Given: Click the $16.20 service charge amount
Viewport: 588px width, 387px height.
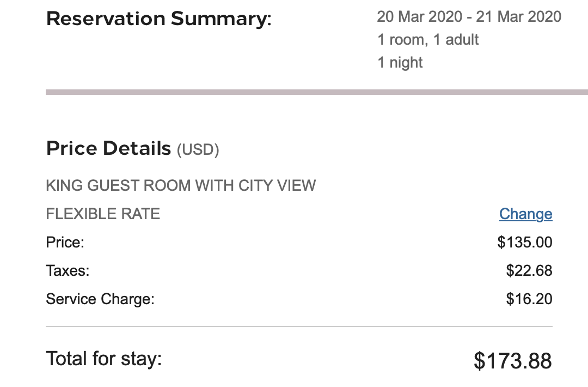Looking at the screenshot, I should coord(529,299).
